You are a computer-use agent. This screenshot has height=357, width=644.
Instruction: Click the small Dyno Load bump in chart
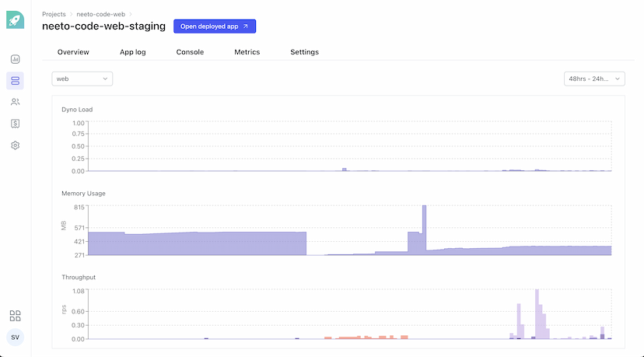(345, 170)
